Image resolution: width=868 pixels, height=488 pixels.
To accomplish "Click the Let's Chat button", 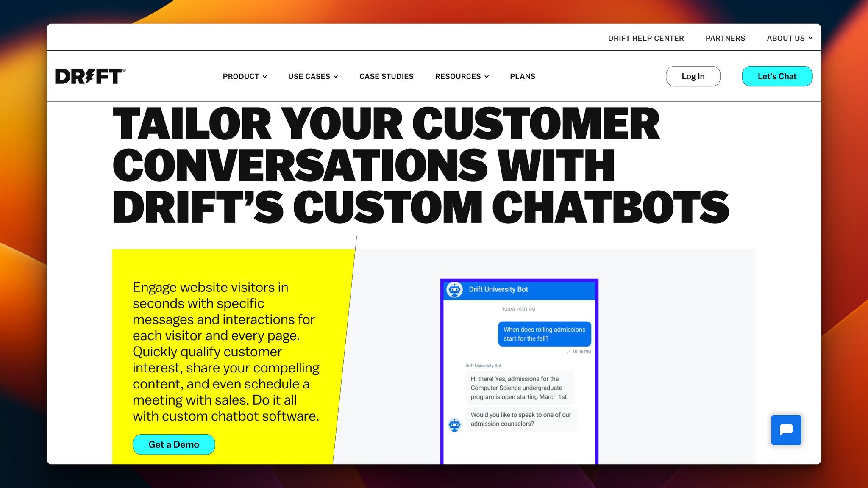I will [x=777, y=76].
